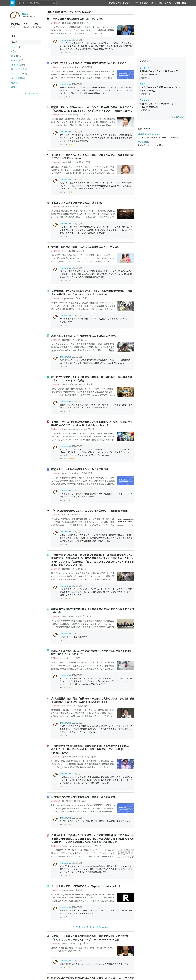Open the 65 お気に入られ count
The width and height of the screenshot is (196, 980).
[36, 25]
